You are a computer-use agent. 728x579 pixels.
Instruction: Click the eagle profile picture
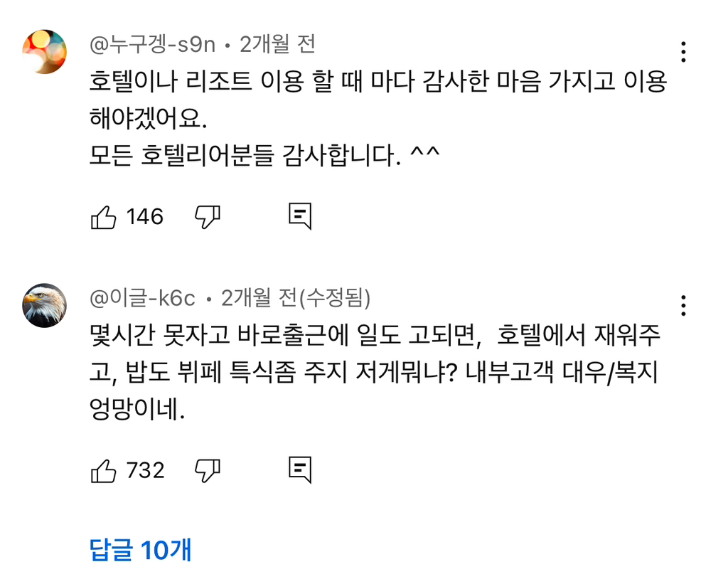(44, 305)
